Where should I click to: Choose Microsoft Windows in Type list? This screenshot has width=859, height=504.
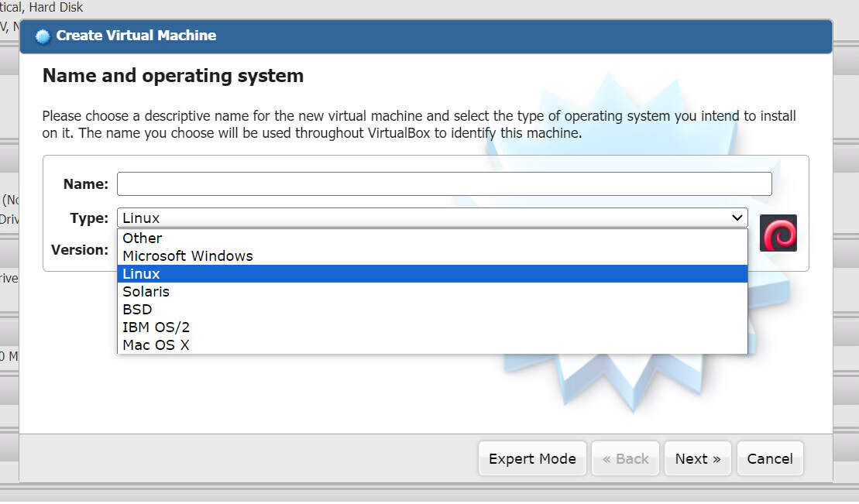pyautogui.click(x=432, y=255)
